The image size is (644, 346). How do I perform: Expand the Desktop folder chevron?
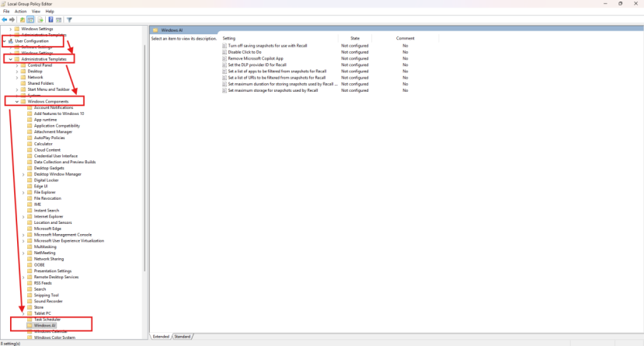[x=17, y=72]
